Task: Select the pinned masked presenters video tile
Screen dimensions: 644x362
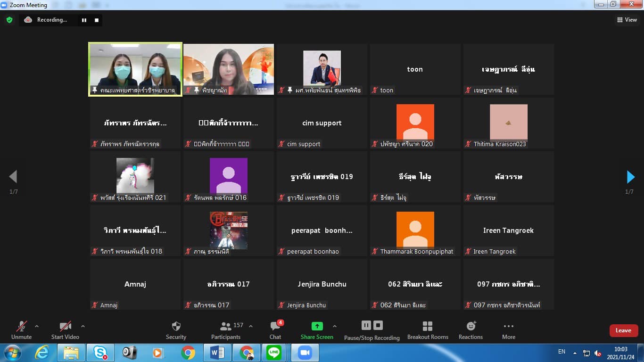Action: pyautogui.click(x=135, y=69)
